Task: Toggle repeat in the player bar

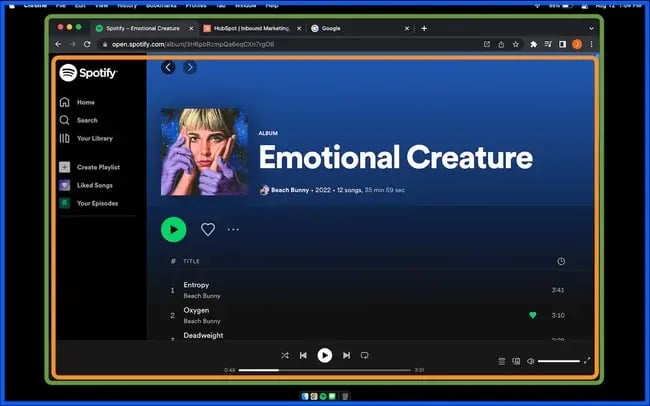Action: pyautogui.click(x=365, y=355)
